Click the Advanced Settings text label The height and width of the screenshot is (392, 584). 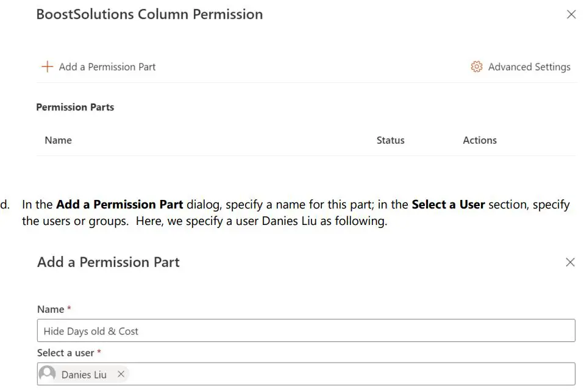click(x=529, y=66)
